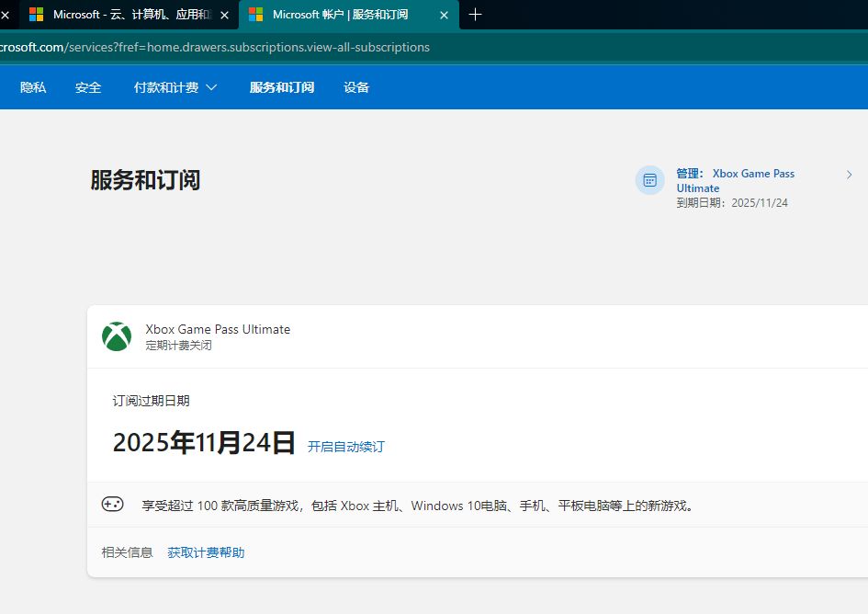Select the 安全 menu item

[88, 86]
